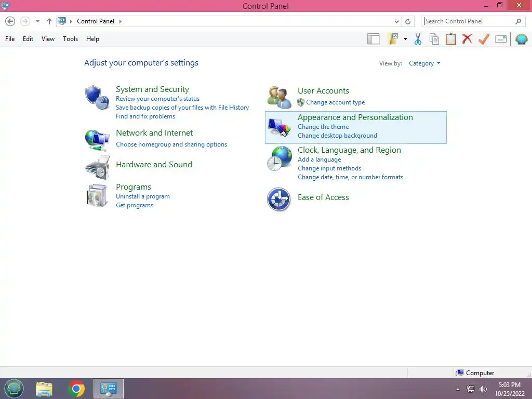Image resolution: width=532 pixels, height=399 pixels.
Task: Click the Control Panel address bar icon
Action: (x=62, y=21)
